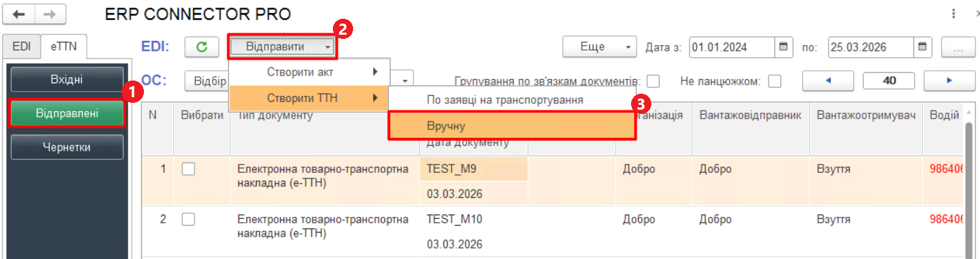Click the N column header
This screenshot has width=980, height=259.
[x=157, y=130]
